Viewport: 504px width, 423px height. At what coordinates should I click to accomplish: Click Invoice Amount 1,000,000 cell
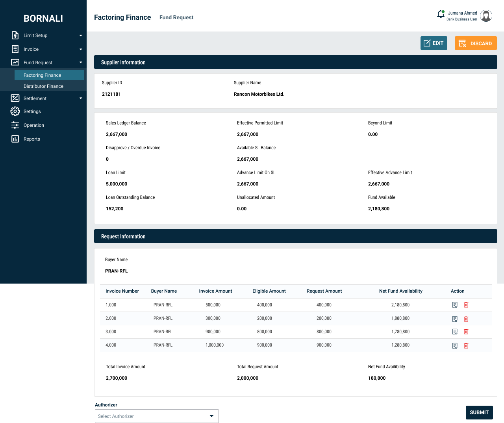(215, 345)
